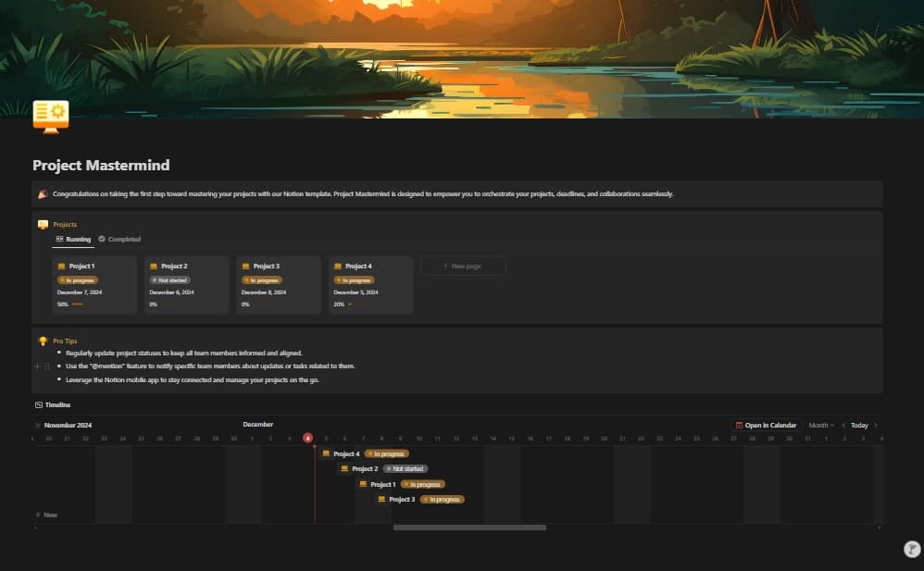
Task: Click Project 4 laptop icon in the timeline
Action: [x=326, y=453]
